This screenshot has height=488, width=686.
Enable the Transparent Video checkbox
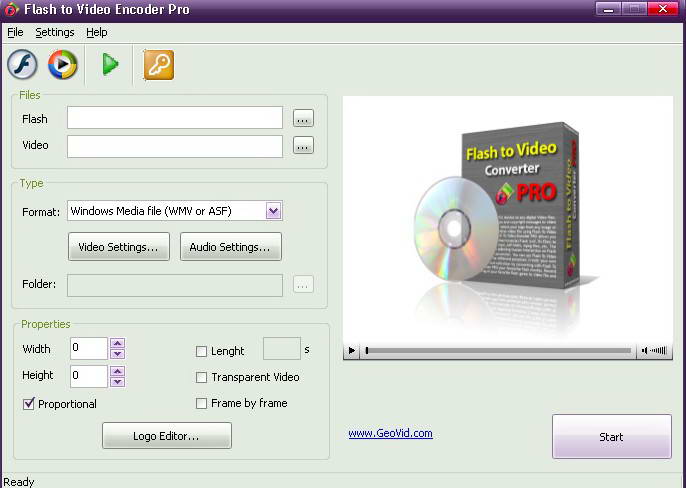[201, 377]
